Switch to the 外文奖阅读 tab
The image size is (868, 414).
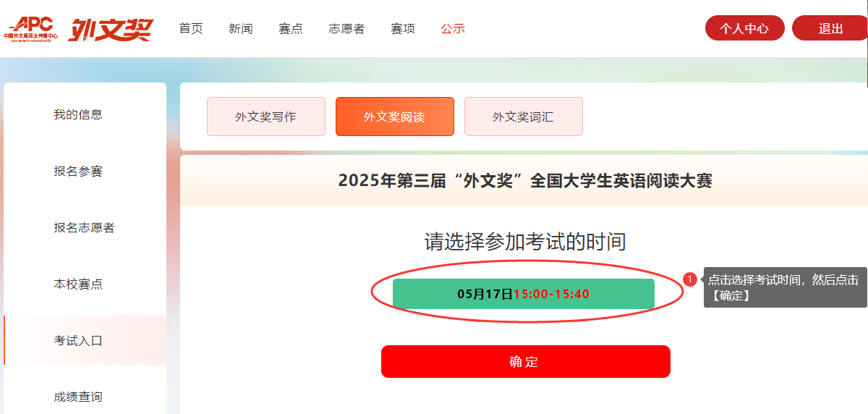click(x=395, y=117)
